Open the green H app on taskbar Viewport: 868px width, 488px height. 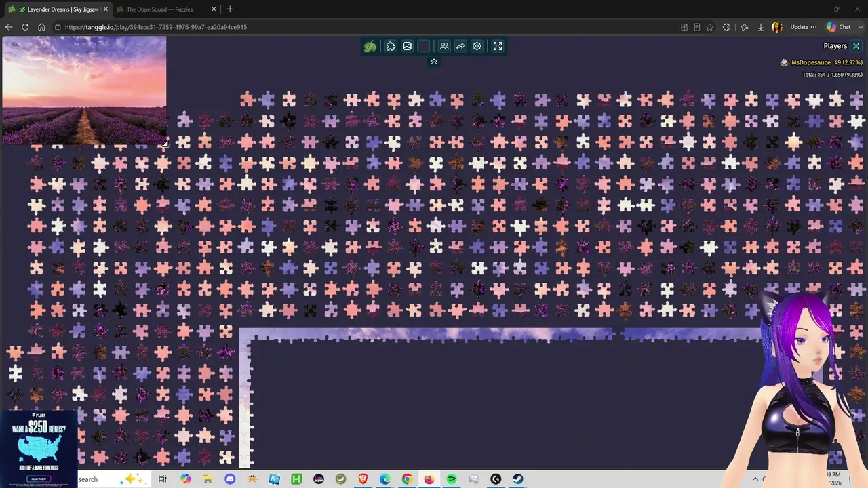[x=296, y=479]
